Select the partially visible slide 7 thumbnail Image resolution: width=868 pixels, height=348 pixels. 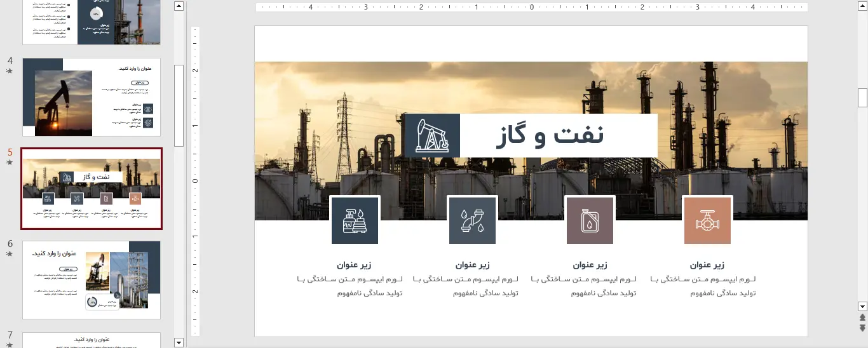92,340
